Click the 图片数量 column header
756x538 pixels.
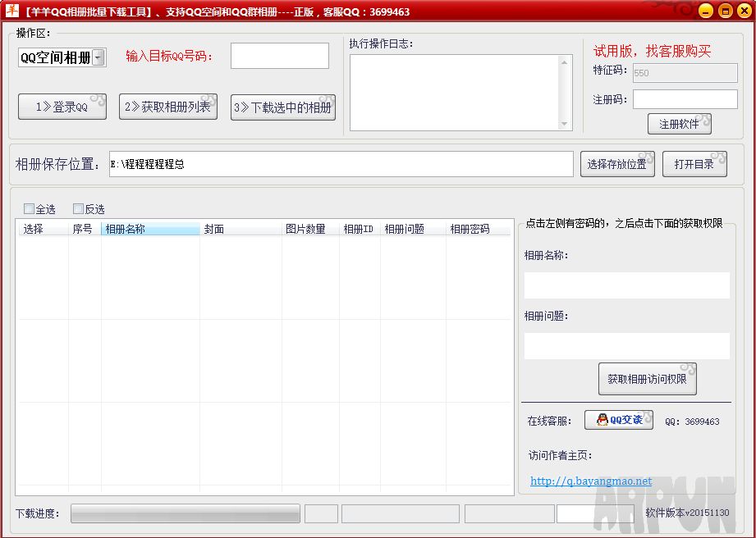coord(310,229)
